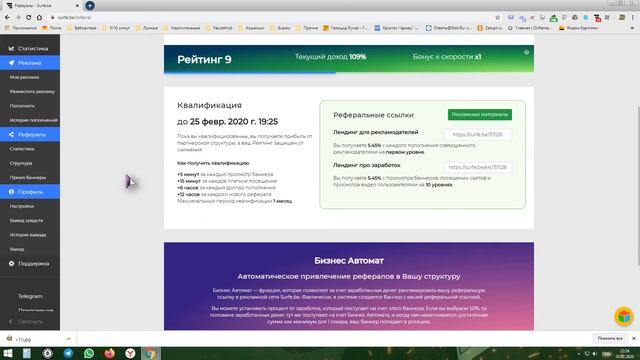640x360 pixels.
Task: Open История вывода in the sidebar
Action: [x=28, y=235]
